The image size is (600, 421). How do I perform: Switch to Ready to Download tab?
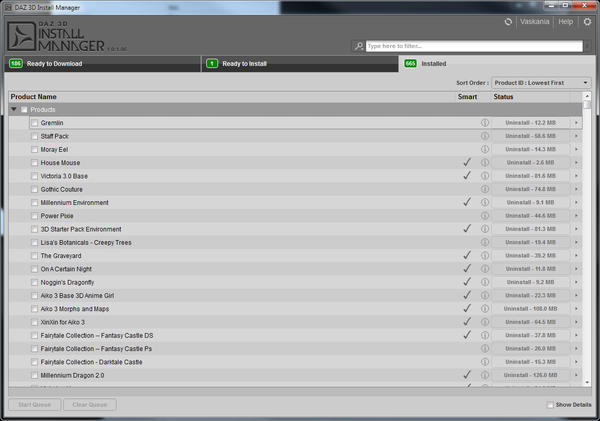(102, 64)
